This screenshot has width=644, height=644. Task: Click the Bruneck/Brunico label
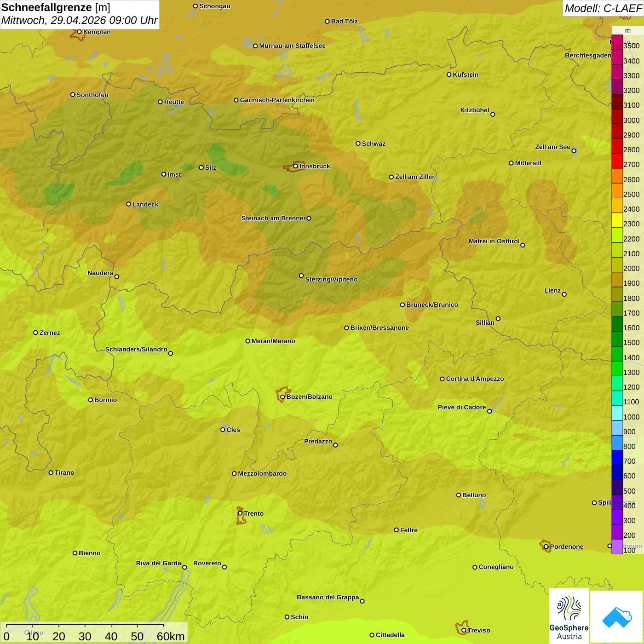tap(432, 305)
